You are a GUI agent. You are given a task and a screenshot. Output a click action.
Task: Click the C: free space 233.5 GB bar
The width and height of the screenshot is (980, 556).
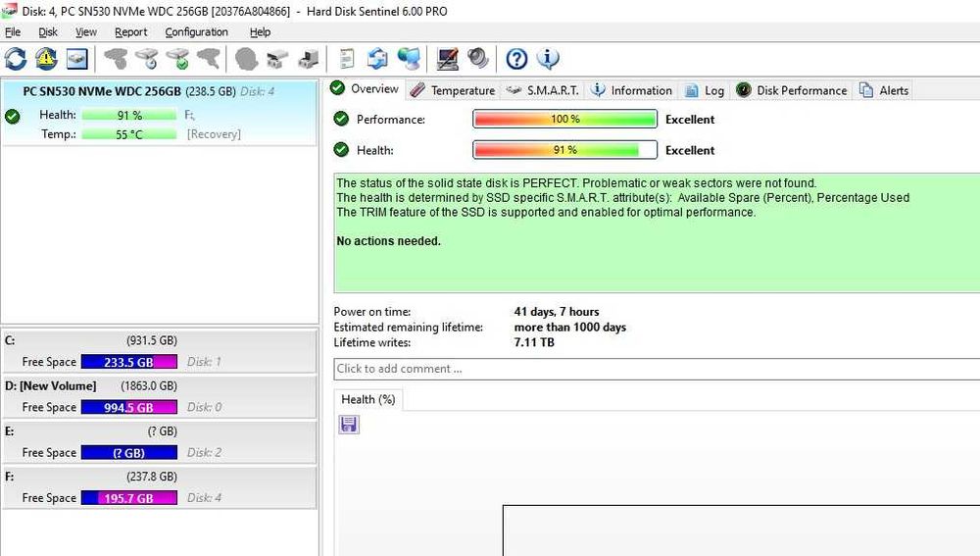click(x=128, y=362)
